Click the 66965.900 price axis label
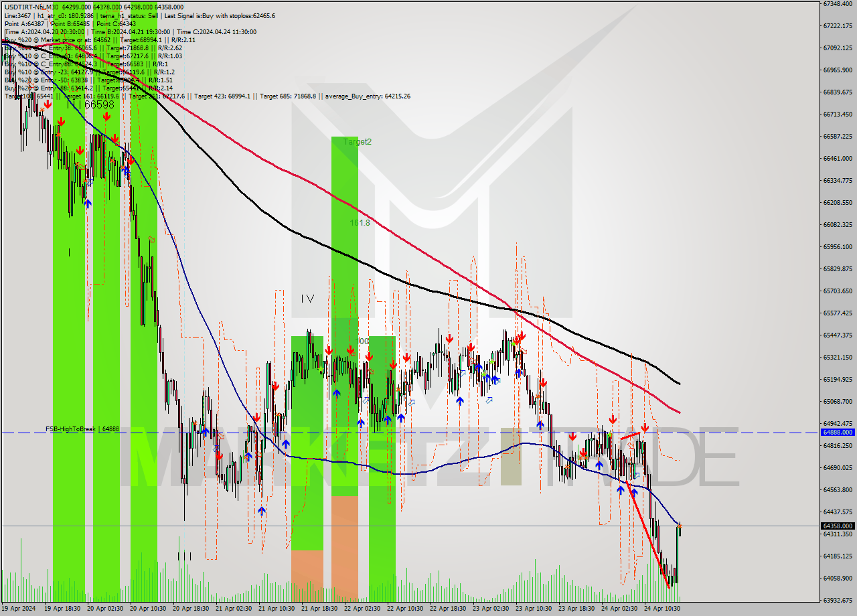This screenshot has width=857, height=616. point(838,70)
